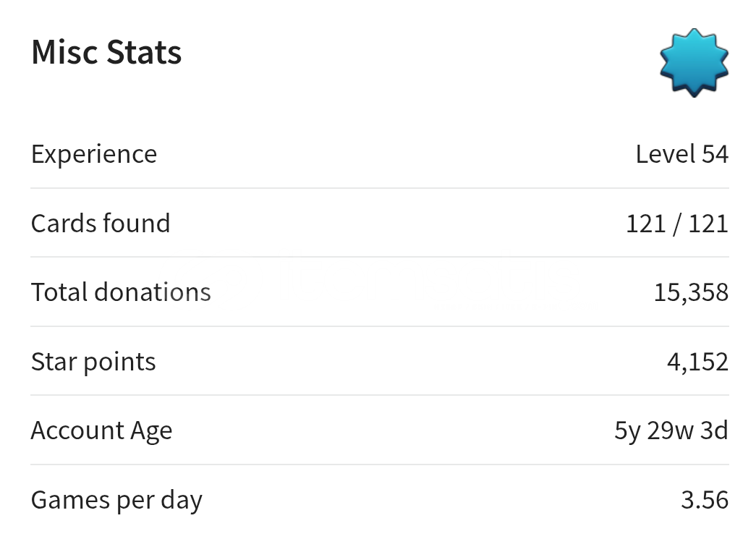The width and height of the screenshot is (756, 560).
Task: Click the divider line below the Experience row
Action: coord(379,188)
